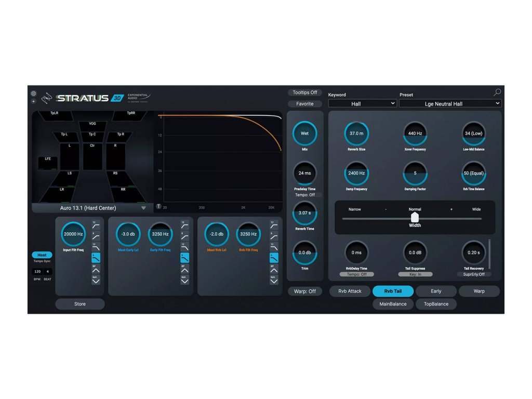Image resolution: width=532 pixels, height=399 pixels.
Task: Toggle the Tooltips Off button
Action: [304, 92]
